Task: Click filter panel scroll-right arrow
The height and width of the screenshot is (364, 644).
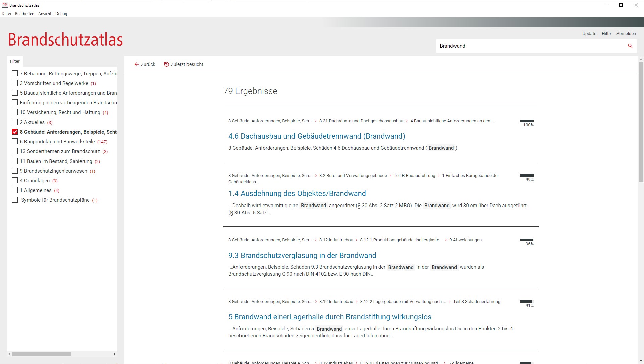Action: pyautogui.click(x=114, y=354)
